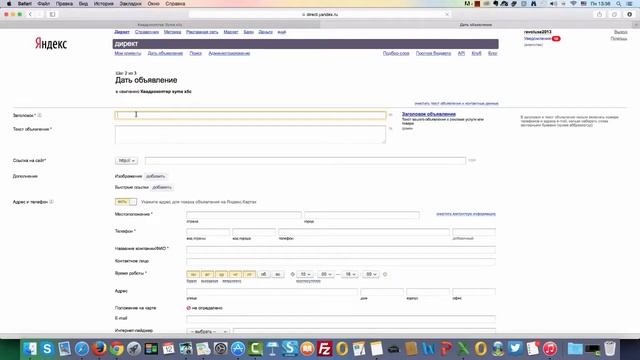Click 'Выход' logout link
The height and width of the screenshot is (360, 640).
620,32
